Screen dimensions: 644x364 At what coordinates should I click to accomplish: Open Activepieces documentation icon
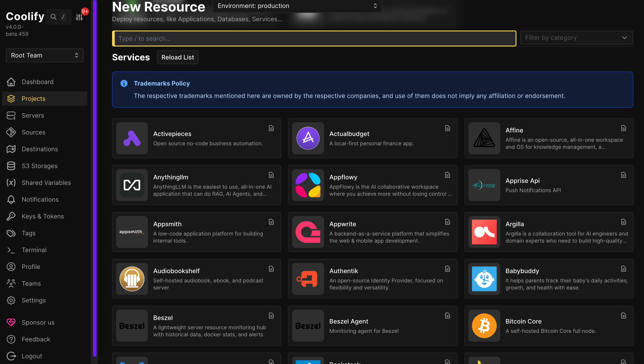pos(271,128)
